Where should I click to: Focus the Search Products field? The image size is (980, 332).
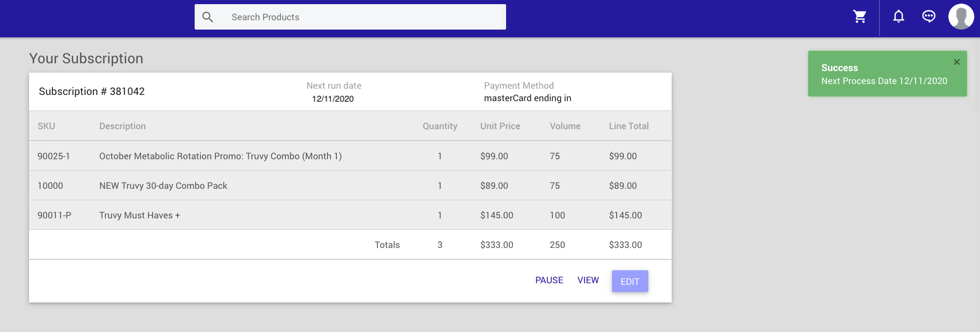tap(350, 17)
